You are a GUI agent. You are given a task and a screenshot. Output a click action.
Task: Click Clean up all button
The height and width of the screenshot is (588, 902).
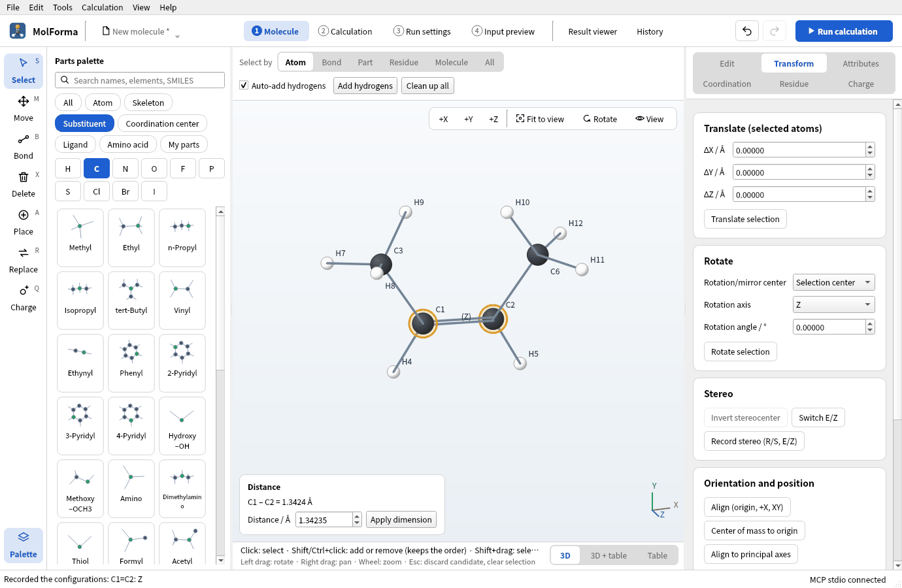click(x=427, y=86)
